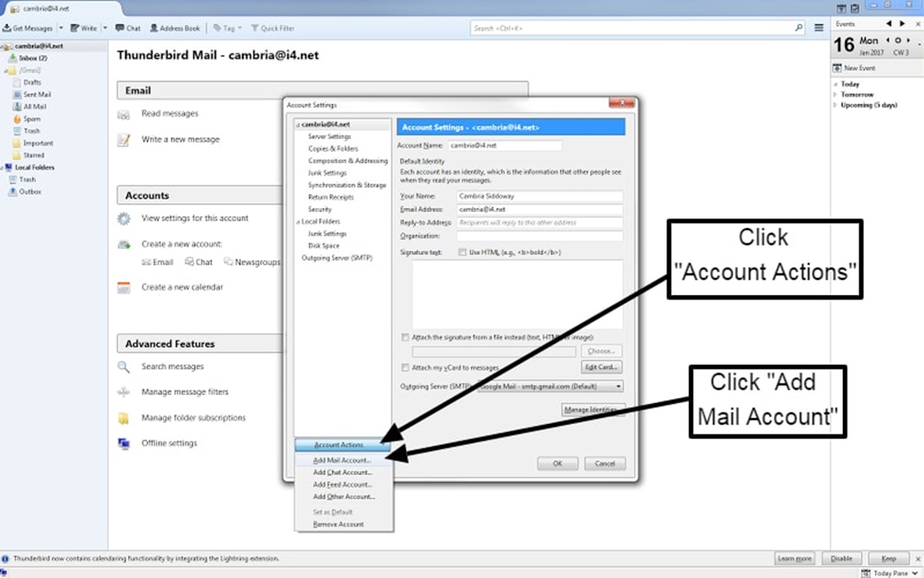This screenshot has width=924, height=578.
Task: Toggle the Quick Filter bar
Action: point(272,28)
